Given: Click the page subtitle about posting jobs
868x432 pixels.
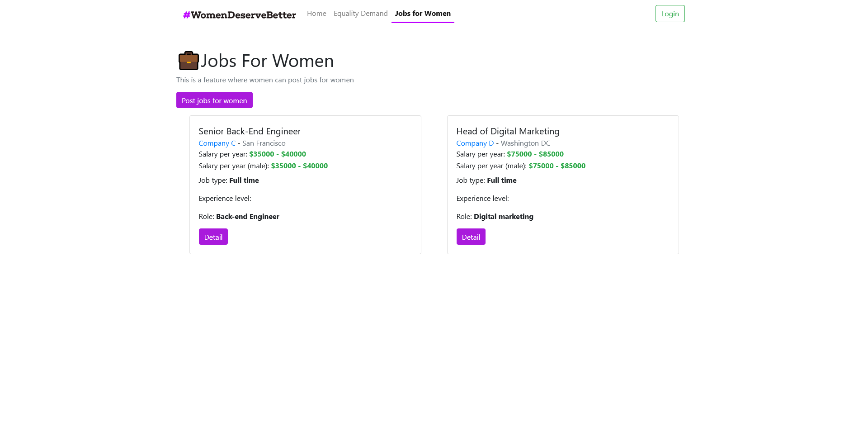Looking at the screenshot, I should pos(265,80).
